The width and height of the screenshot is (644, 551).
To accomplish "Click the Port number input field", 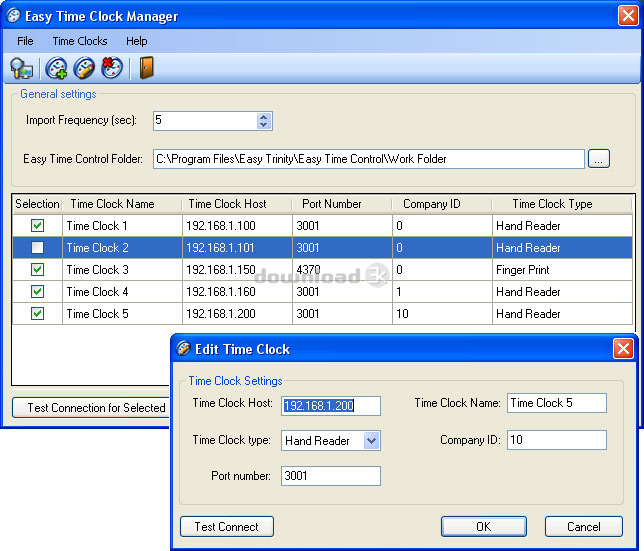I will coord(331,475).
